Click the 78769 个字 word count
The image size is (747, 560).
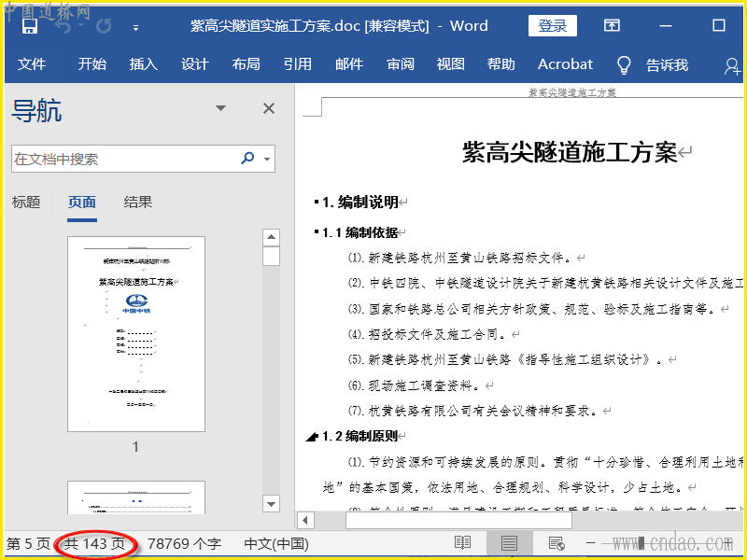click(184, 543)
